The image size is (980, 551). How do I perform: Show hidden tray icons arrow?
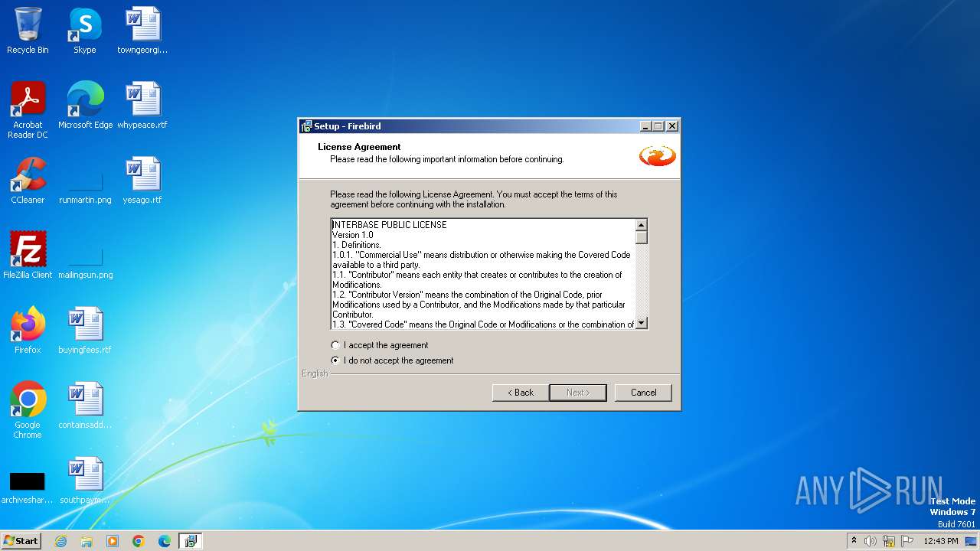(854, 541)
